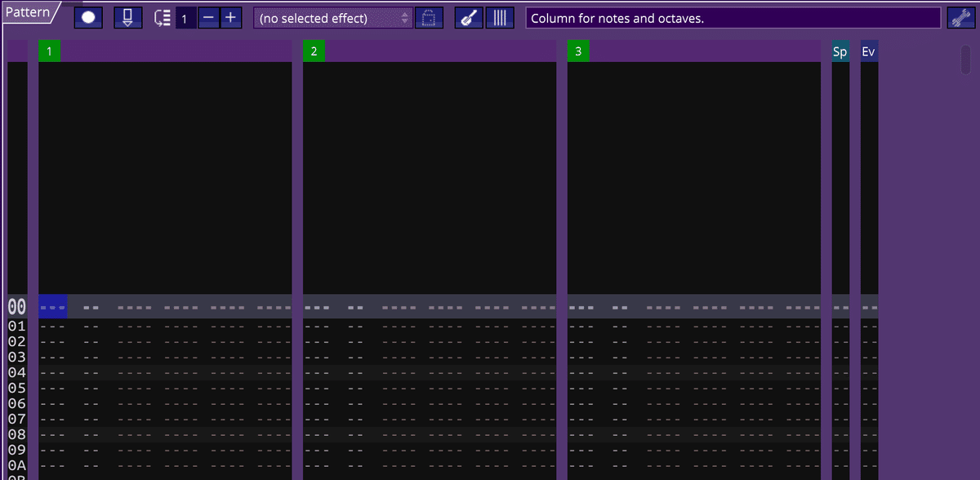Open pattern settings wrench icon
Image resolution: width=980 pixels, height=480 pixels.
coord(960,18)
